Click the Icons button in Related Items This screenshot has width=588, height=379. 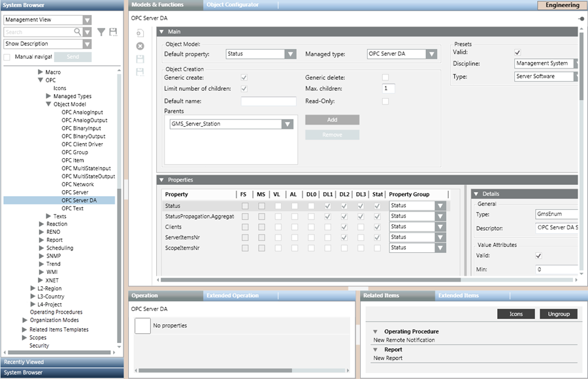[516, 314]
